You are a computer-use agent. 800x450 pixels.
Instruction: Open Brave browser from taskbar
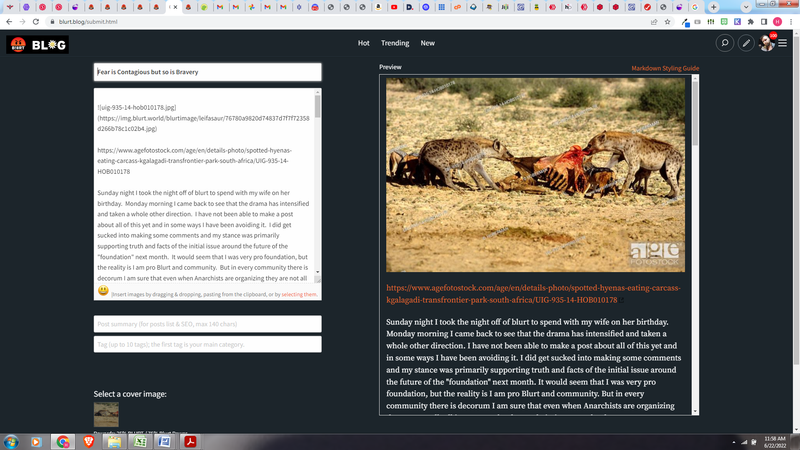point(88,442)
